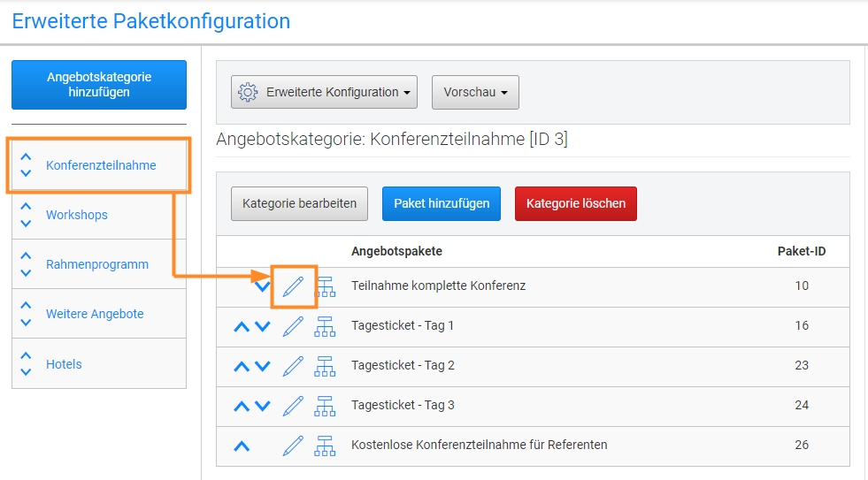The height and width of the screenshot is (480, 868).
Task: Click Paket hinzufügen button
Action: point(442,203)
